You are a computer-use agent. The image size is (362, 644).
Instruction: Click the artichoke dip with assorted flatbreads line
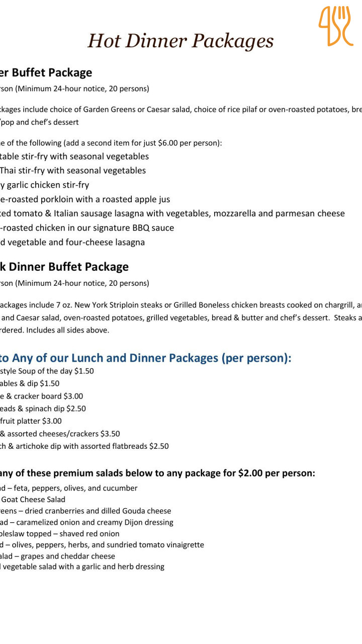(x=84, y=446)
